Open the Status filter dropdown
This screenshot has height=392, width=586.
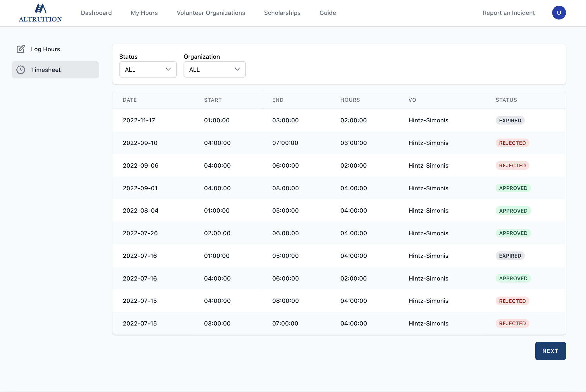pos(148,69)
